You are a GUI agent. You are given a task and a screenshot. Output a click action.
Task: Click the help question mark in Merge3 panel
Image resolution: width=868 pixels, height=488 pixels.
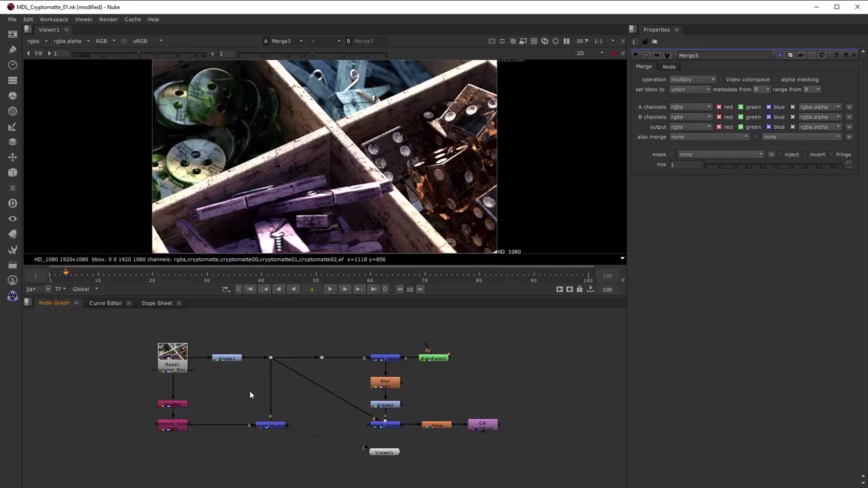click(x=836, y=55)
